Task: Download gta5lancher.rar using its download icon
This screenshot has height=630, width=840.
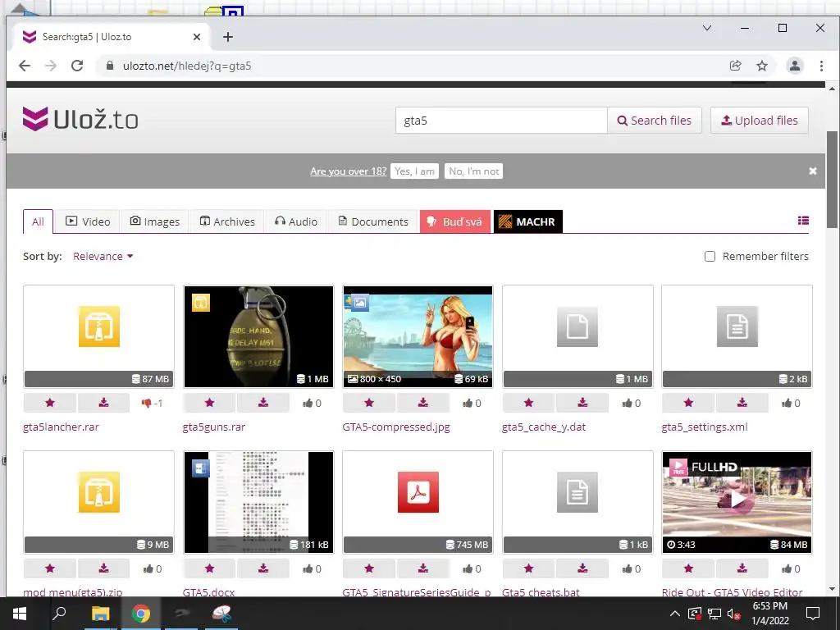Action: (104, 403)
